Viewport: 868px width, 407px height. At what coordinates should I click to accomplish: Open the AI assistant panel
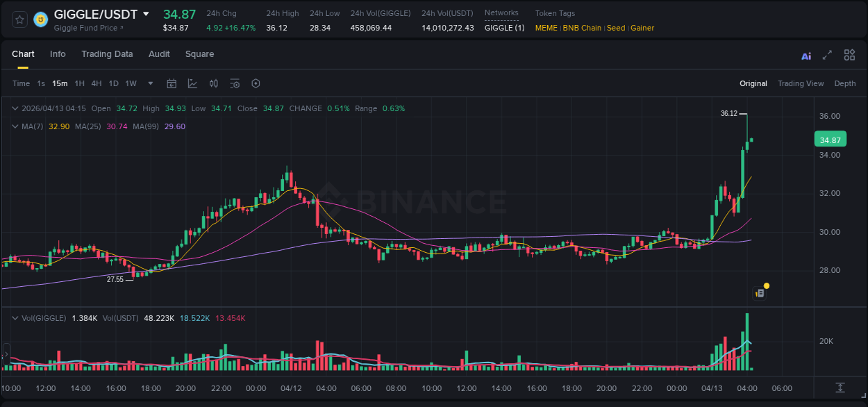click(806, 55)
